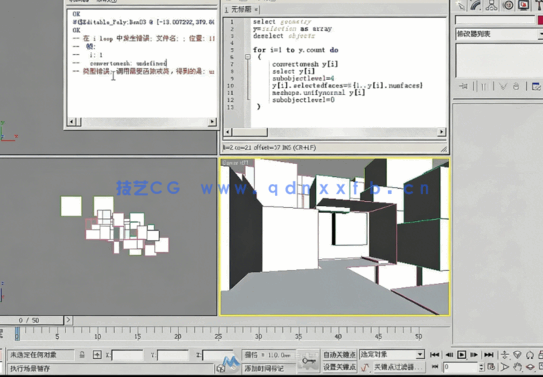Viewport: 543px width, 377px height.
Task: Click listener window scroll-right arrow
Action: [x=212, y=122]
